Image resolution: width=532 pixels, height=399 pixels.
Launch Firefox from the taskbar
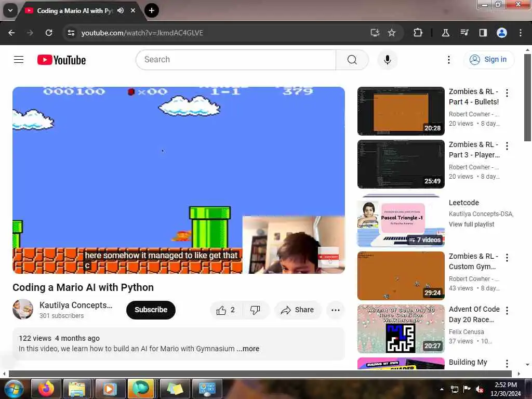coord(46,389)
